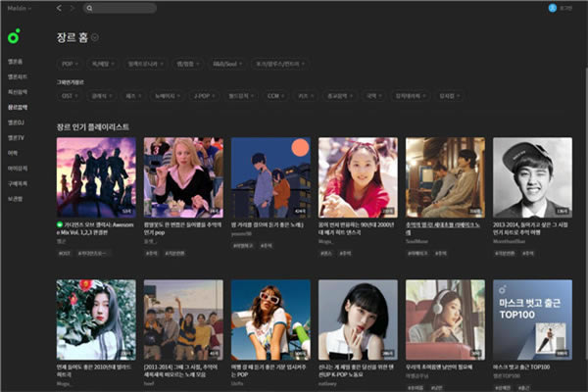Click the info icon beside 장르 홈 title
The width and height of the screenshot is (588, 392).
coord(95,38)
